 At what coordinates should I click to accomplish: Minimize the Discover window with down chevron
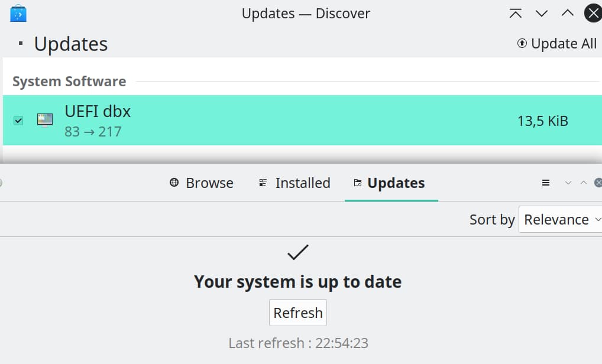pyautogui.click(x=542, y=14)
